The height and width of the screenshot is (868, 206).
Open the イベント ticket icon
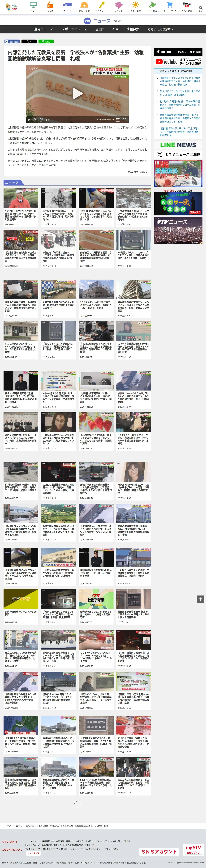click(x=119, y=7)
